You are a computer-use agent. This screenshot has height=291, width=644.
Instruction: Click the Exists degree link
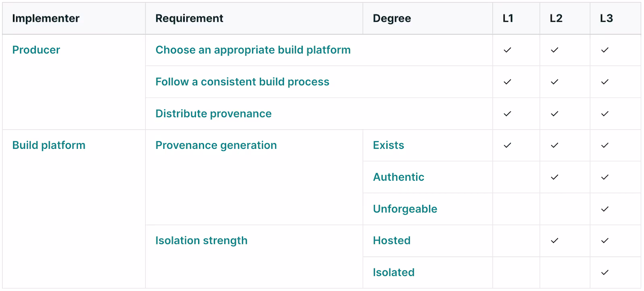pos(388,145)
